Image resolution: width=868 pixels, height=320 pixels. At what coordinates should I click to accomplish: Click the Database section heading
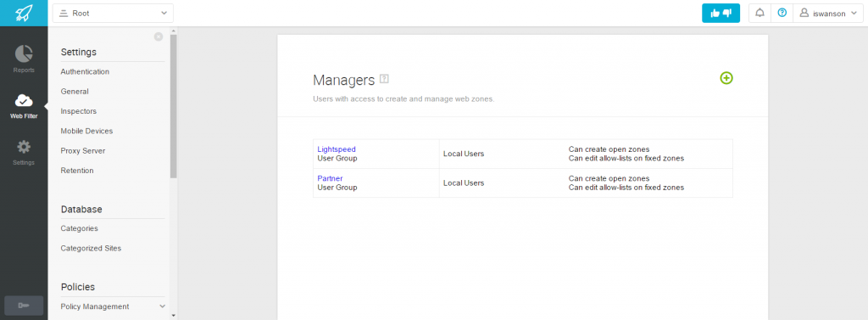click(x=81, y=210)
